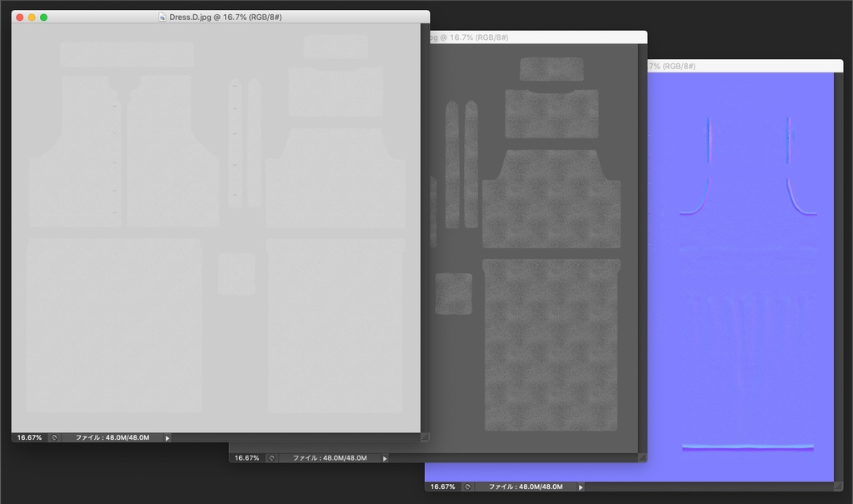Maximize the Dress.D.jpg window

44,17
